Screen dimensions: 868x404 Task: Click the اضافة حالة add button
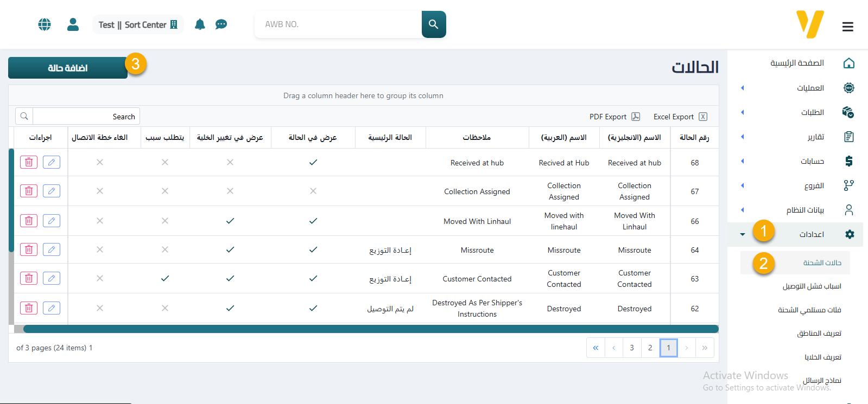pyautogui.click(x=68, y=68)
